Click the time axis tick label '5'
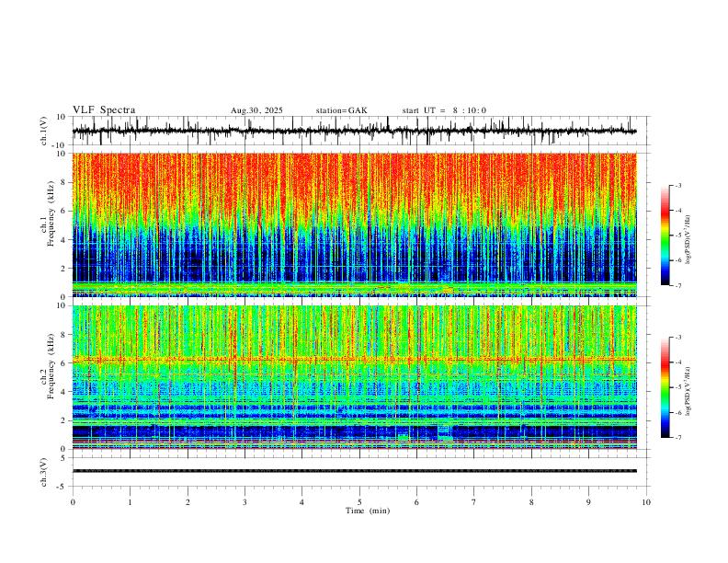The height and width of the screenshot is (563, 728). 359,502
